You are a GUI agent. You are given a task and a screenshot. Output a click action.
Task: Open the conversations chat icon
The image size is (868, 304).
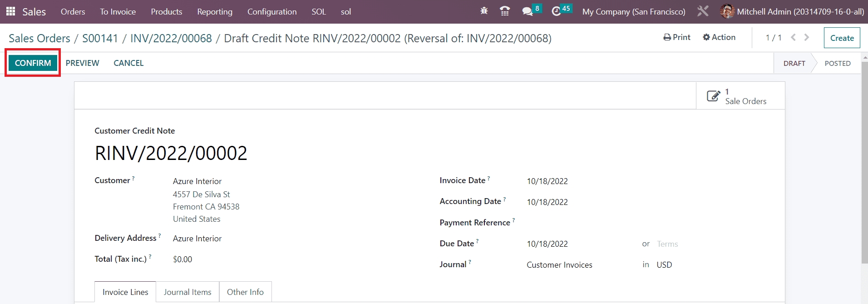pos(527,11)
